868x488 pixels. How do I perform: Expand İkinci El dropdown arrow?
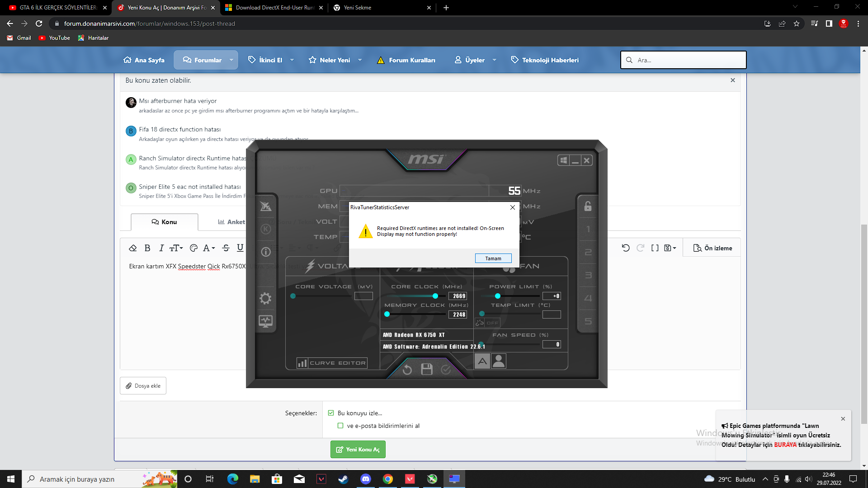tap(292, 60)
